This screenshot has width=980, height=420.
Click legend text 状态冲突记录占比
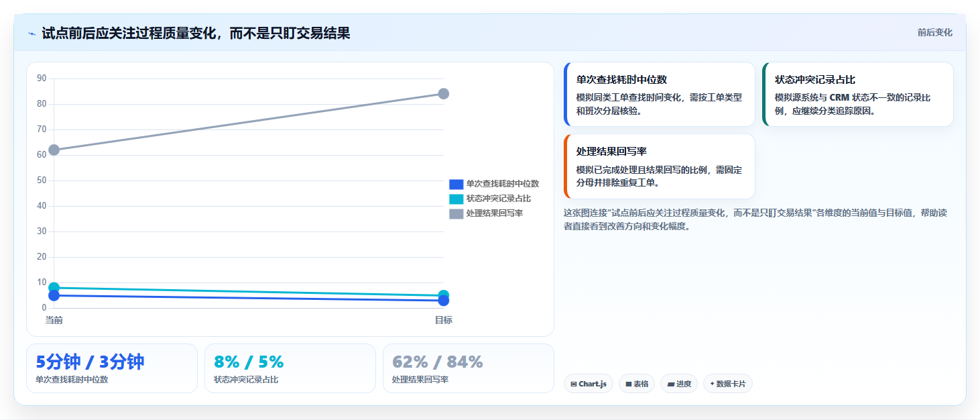pyautogui.click(x=499, y=199)
